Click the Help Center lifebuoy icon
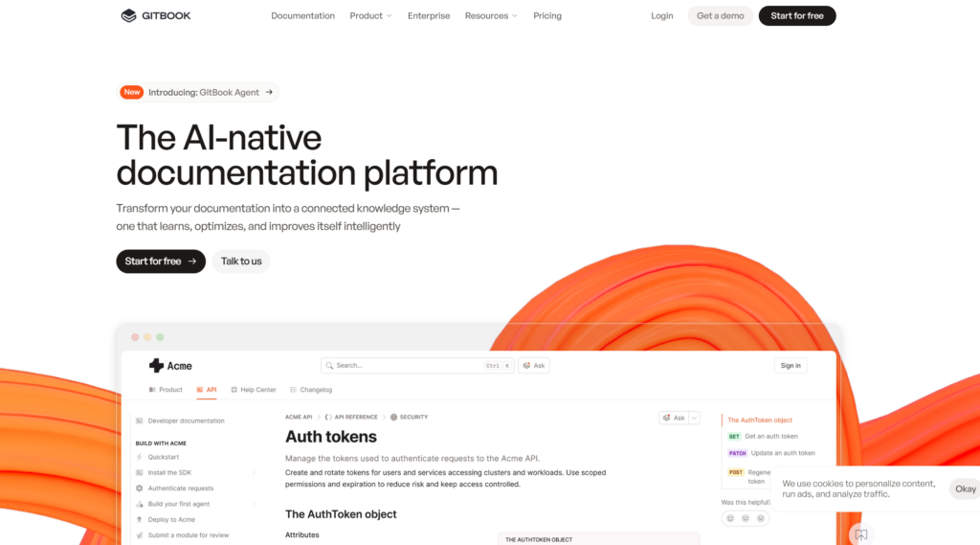 coord(234,390)
